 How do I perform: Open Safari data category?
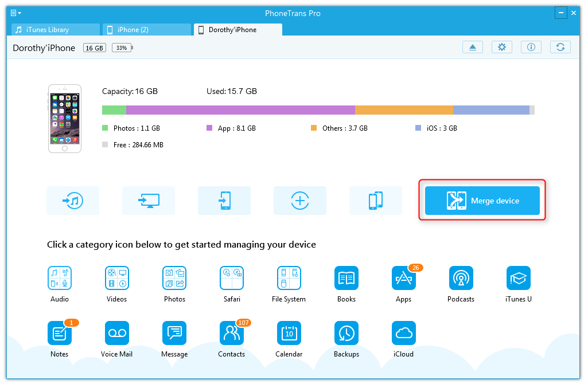232,278
